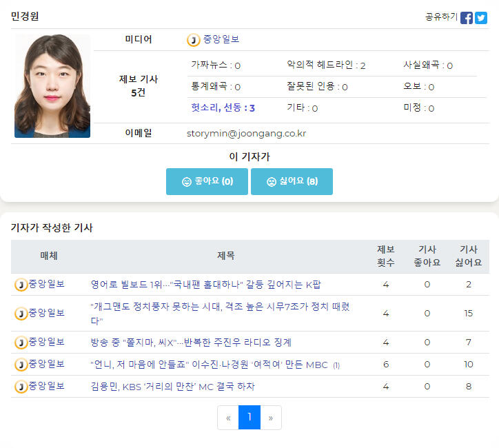Click the 가짜뉴스 : 0 text
The height and width of the screenshot is (448, 499).
point(216,65)
